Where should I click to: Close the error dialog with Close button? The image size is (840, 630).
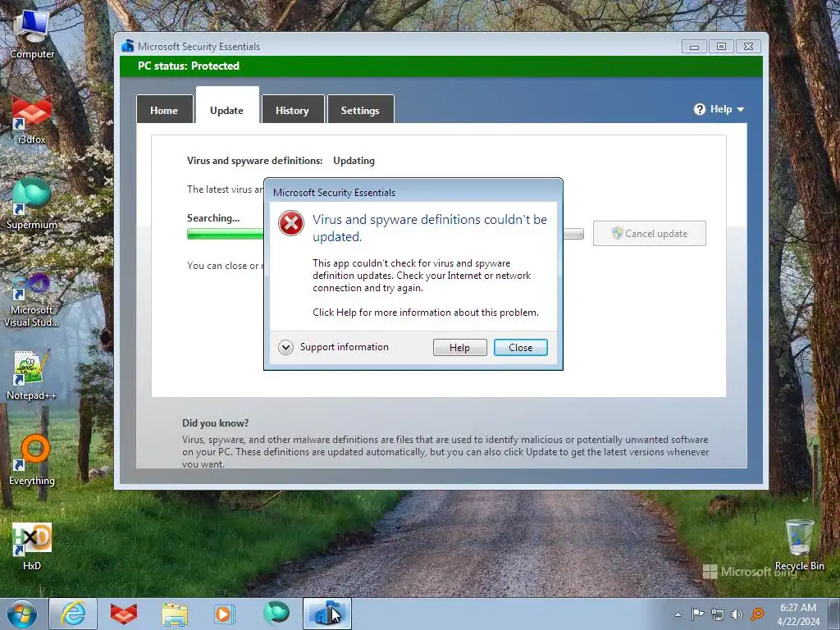[520, 348]
